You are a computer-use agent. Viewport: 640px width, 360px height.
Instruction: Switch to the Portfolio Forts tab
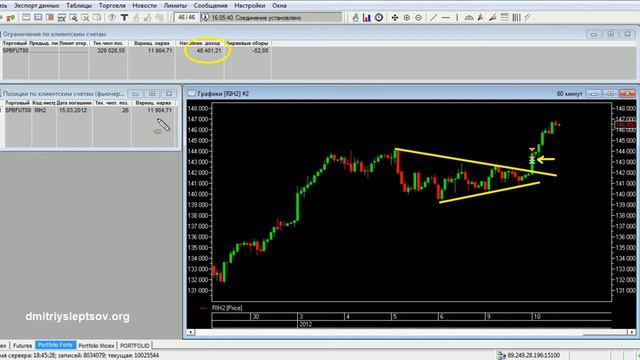point(55,345)
